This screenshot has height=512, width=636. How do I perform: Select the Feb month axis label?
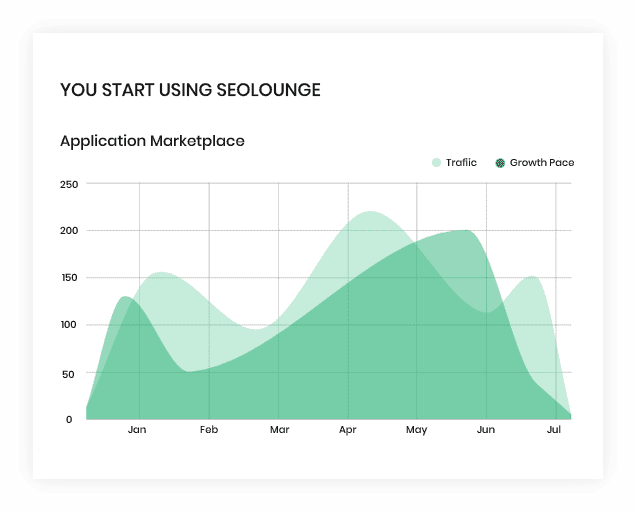(208, 430)
